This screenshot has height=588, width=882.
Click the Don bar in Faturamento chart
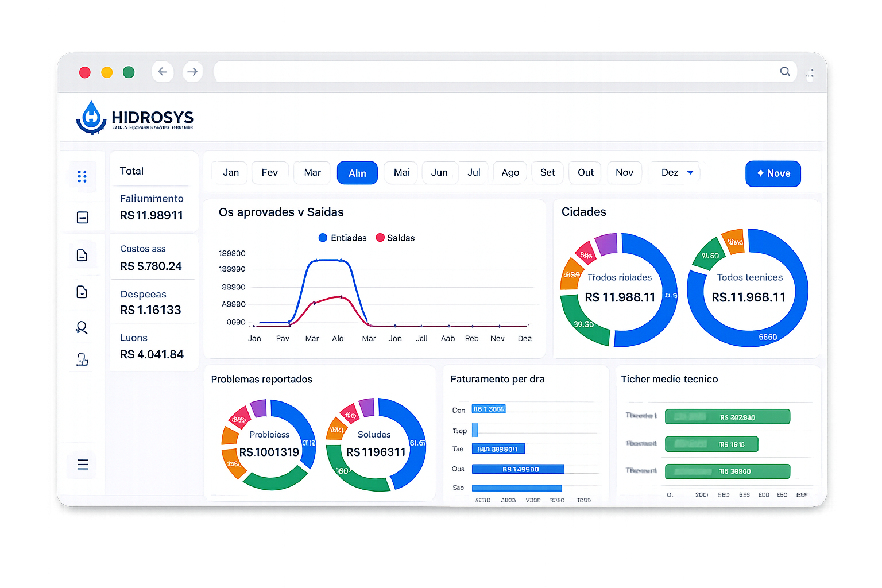(x=489, y=409)
